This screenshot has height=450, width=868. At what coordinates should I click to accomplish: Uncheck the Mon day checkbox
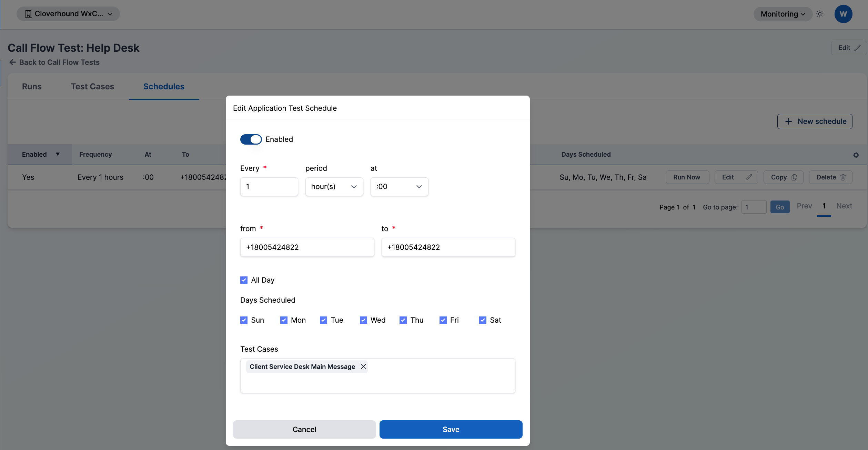point(284,320)
